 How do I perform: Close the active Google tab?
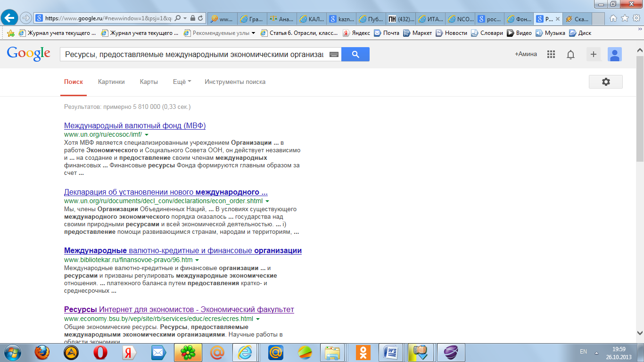click(558, 19)
